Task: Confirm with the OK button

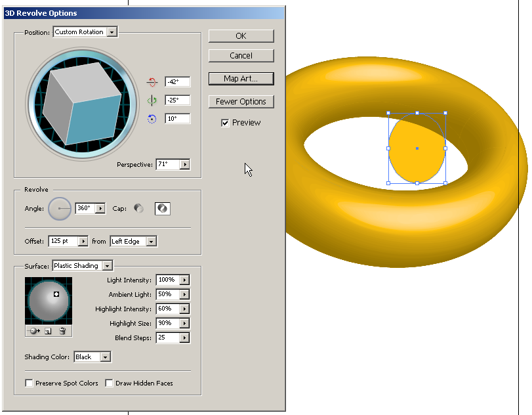Action: click(241, 36)
